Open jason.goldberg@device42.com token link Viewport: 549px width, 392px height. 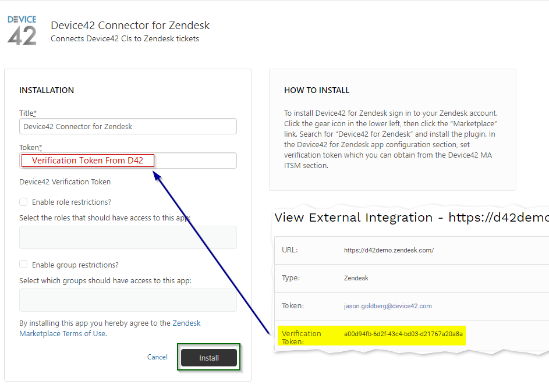point(388,306)
